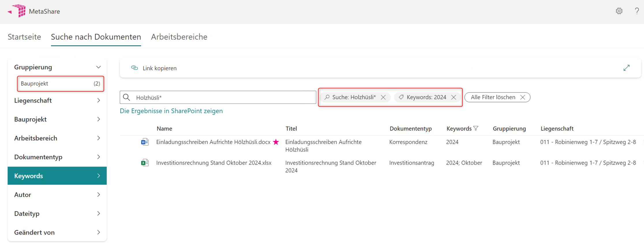The image size is (644, 250).
Task: Click the pink favorite star on Einladungsschreiben
Action: tap(276, 142)
